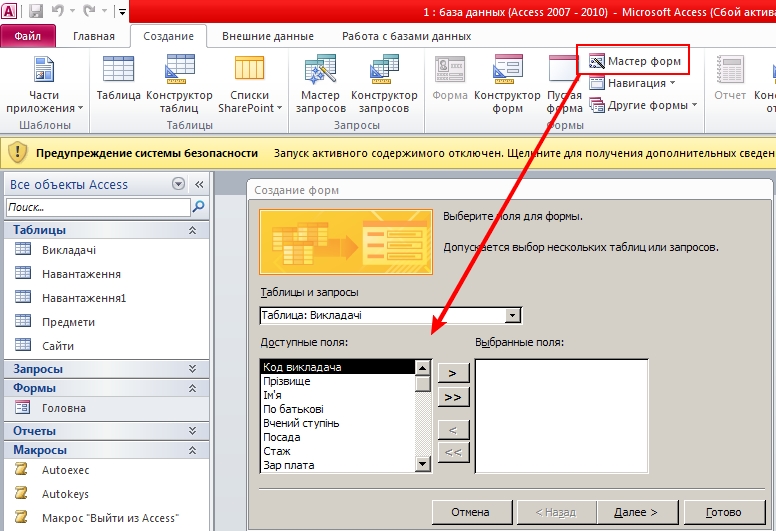The height and width of the screenshot is (531, 776).
Task: Click the Undo icon in quick access toolbar
Action: 58,11
